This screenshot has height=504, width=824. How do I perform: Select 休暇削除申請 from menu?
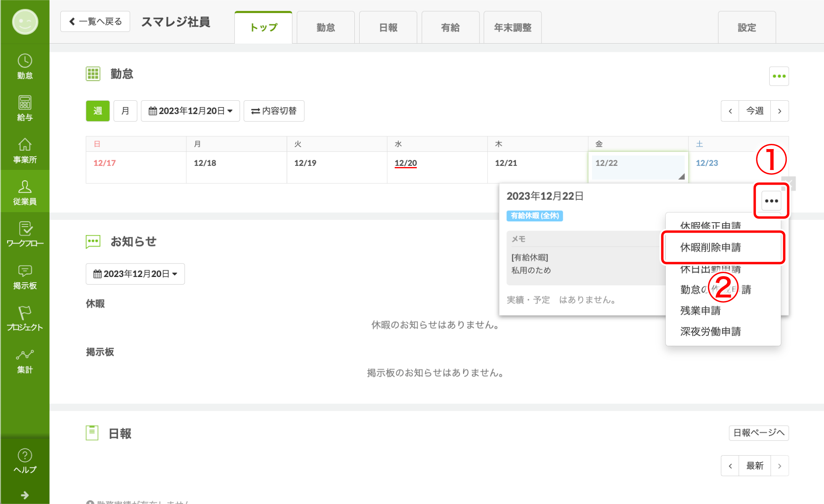tap(710, 247)
